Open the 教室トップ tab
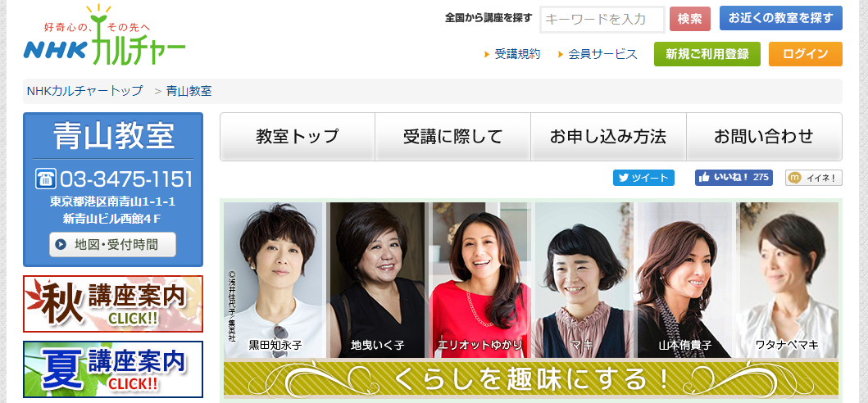The width and height of the screenshot is (868, 403). [x=298, y=137]
